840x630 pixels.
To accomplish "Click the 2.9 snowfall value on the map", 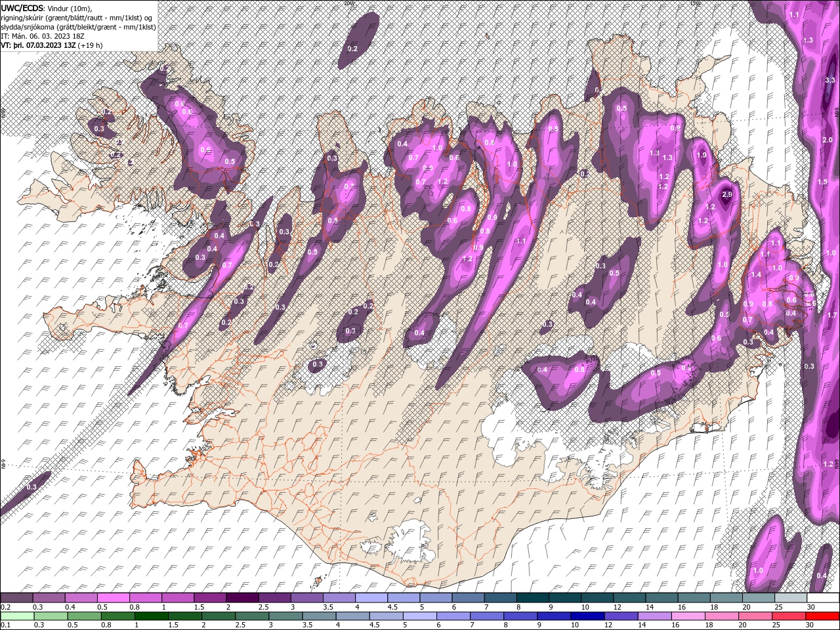I will (x=726, y=195).
